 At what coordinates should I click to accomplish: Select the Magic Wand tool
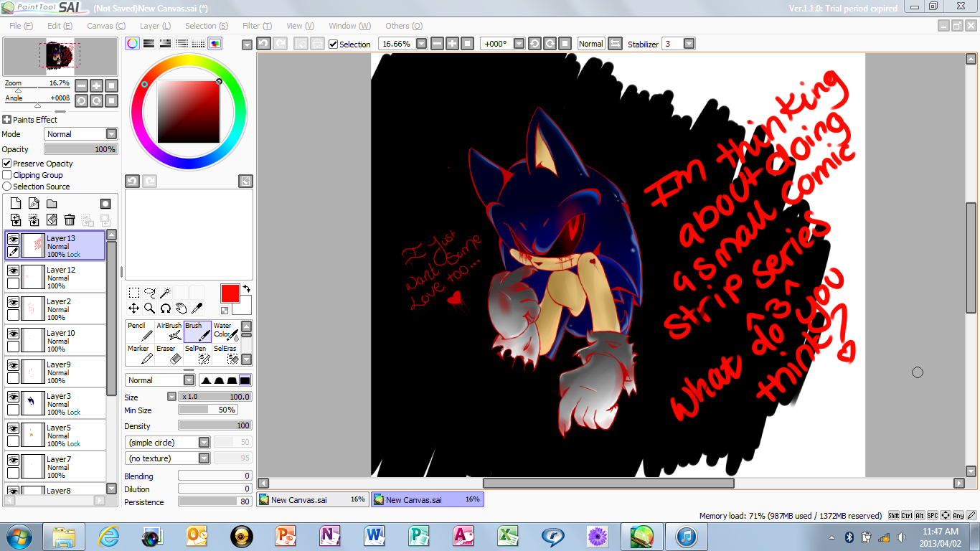click(x=165, y=293)
